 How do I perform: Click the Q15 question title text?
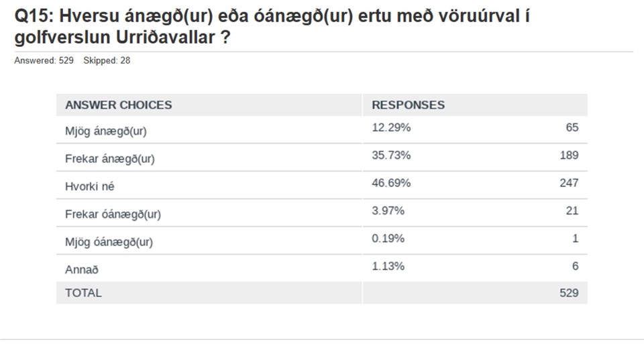pos(272,27)
